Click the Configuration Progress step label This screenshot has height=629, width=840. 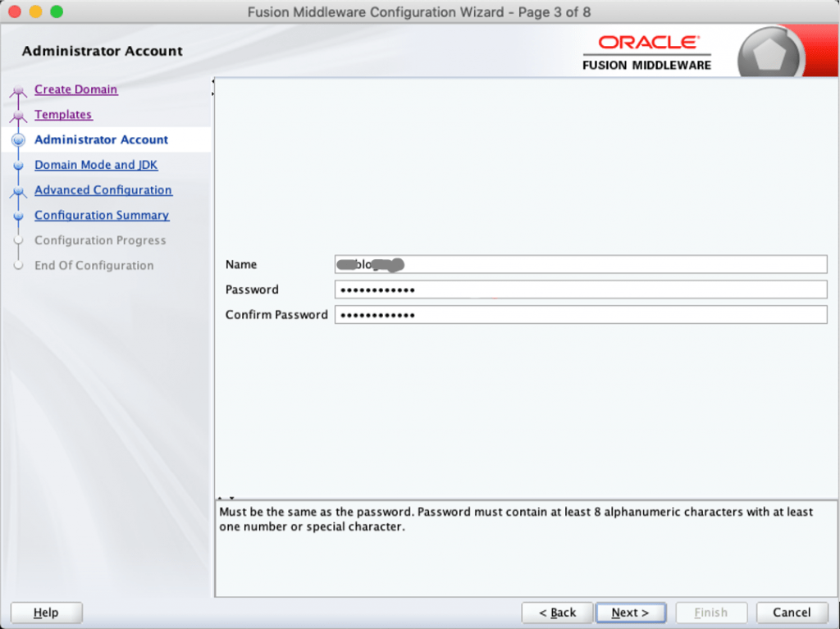pos(100,240)
